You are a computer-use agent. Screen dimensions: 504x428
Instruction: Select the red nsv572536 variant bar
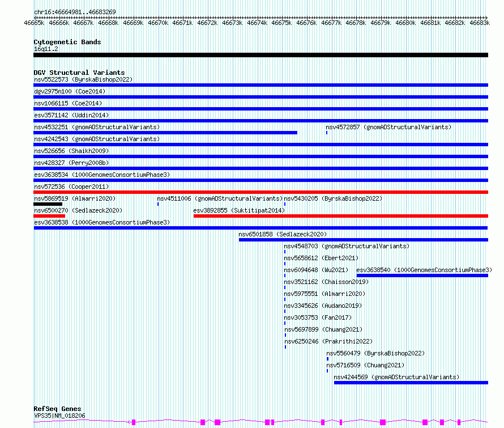coord(260,192)
